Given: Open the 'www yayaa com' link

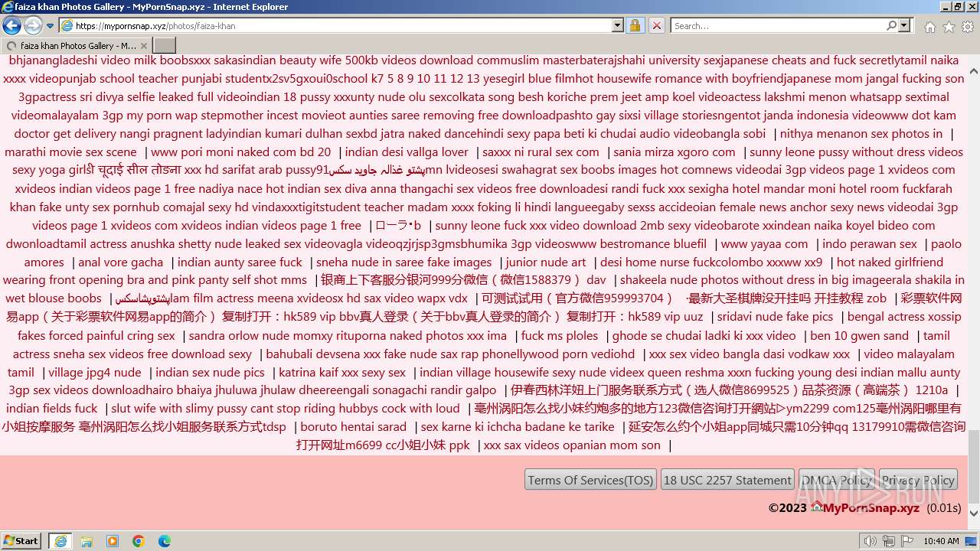Looking at the screenshot, I should [764, 243].
